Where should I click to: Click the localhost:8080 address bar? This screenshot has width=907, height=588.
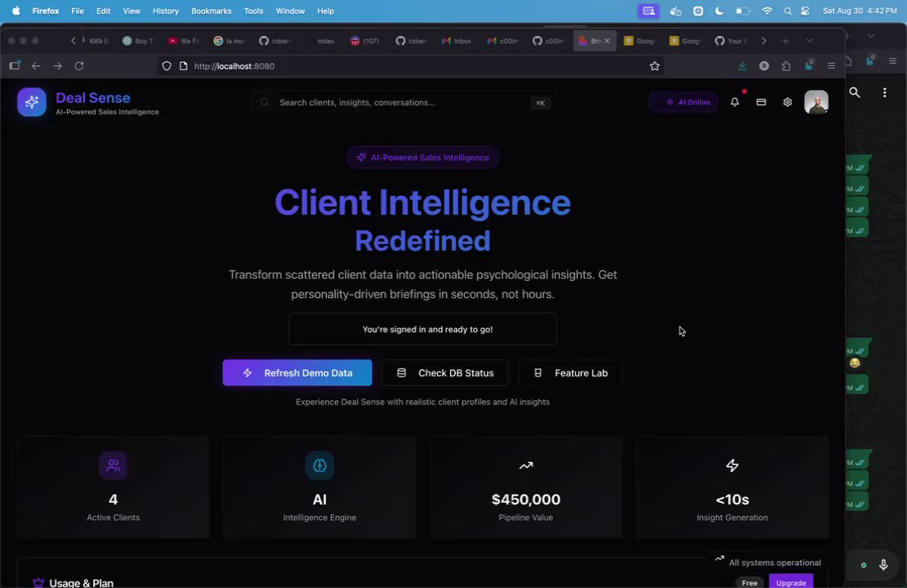411,66
